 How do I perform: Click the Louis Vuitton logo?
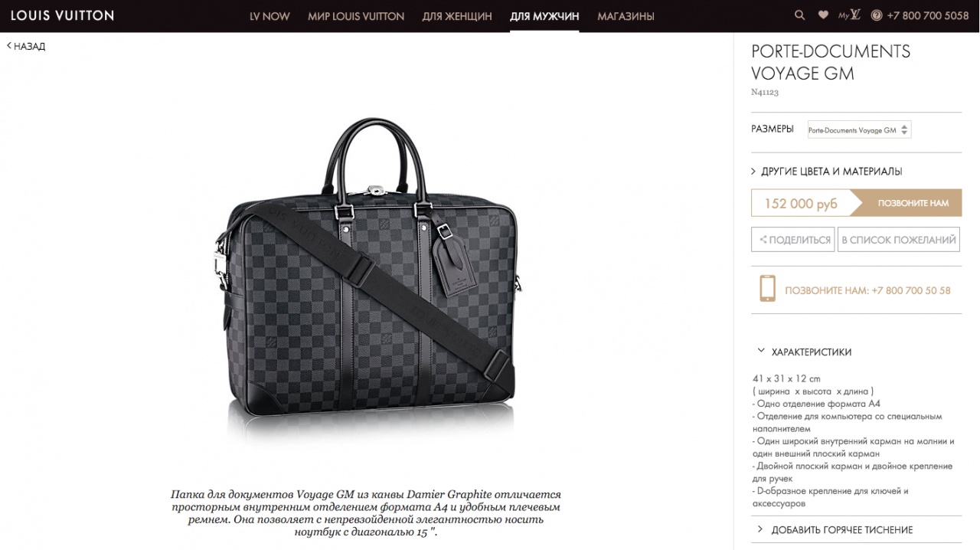pos(62,15)
